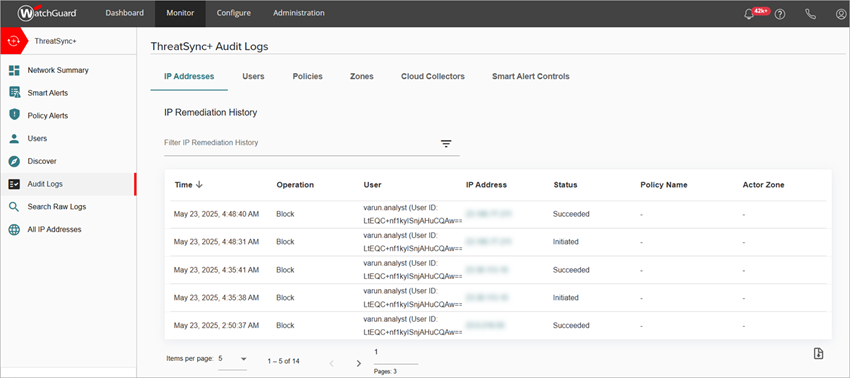Click the Policy Name column header

click(664, 185)
